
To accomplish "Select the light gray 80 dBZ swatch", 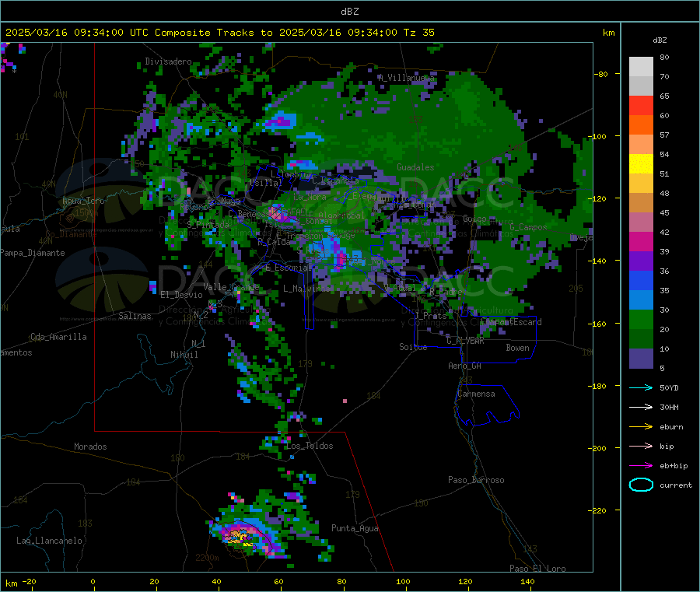I will click(x=641, y=67).
